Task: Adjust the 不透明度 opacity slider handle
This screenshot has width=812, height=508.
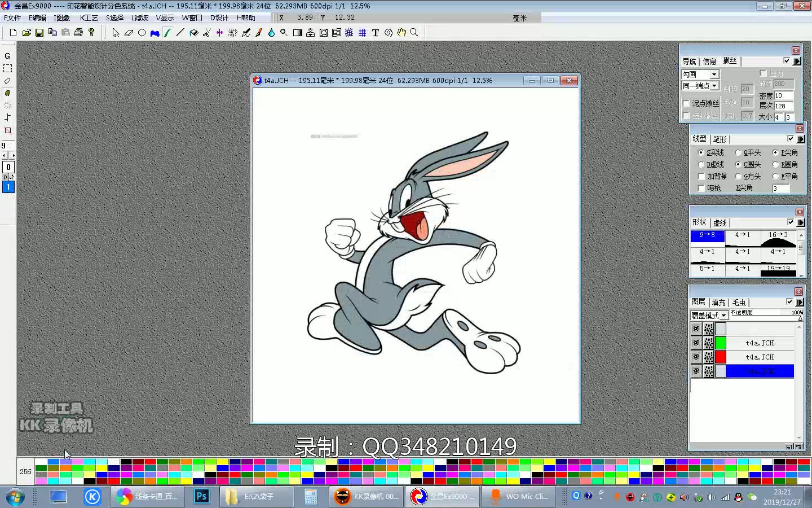Action: click(x=800, y=318)
